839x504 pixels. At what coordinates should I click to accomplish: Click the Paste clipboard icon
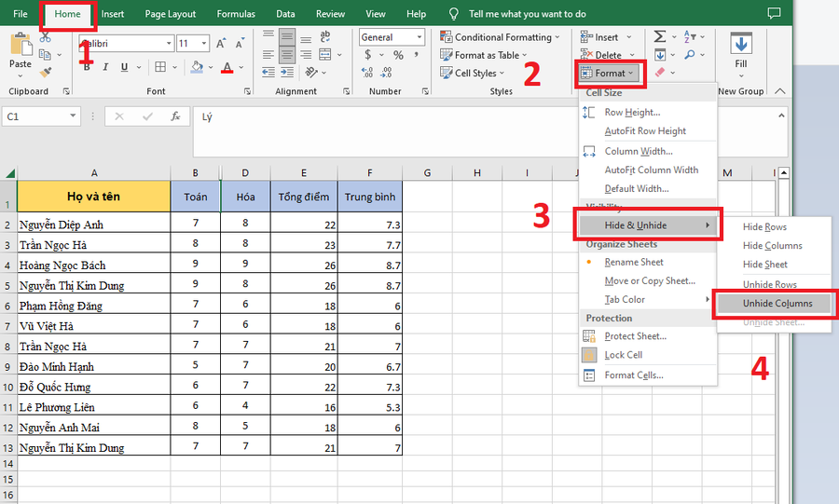click(x=21, y=45)
